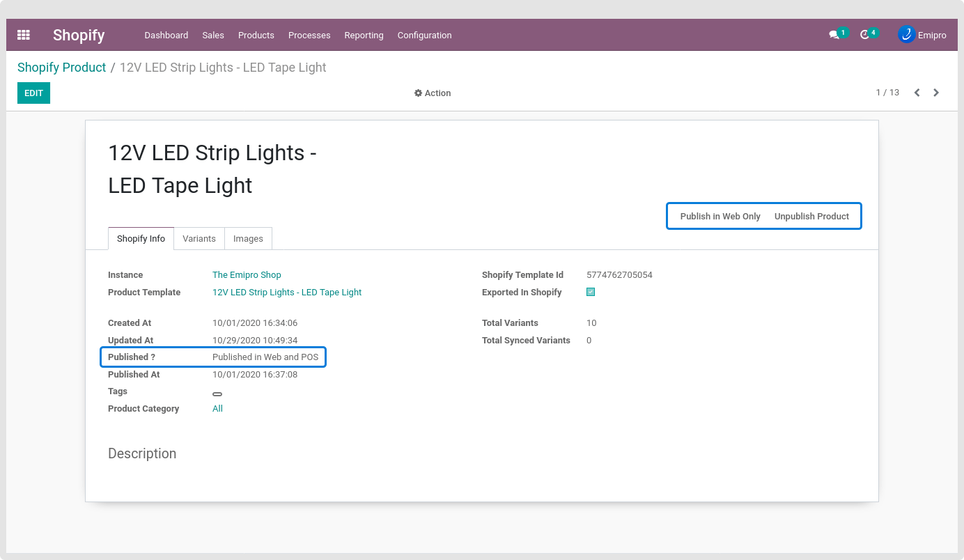The image size is (964, 560).
Task: Go to the next record arrow
Action: coord(936,93)
